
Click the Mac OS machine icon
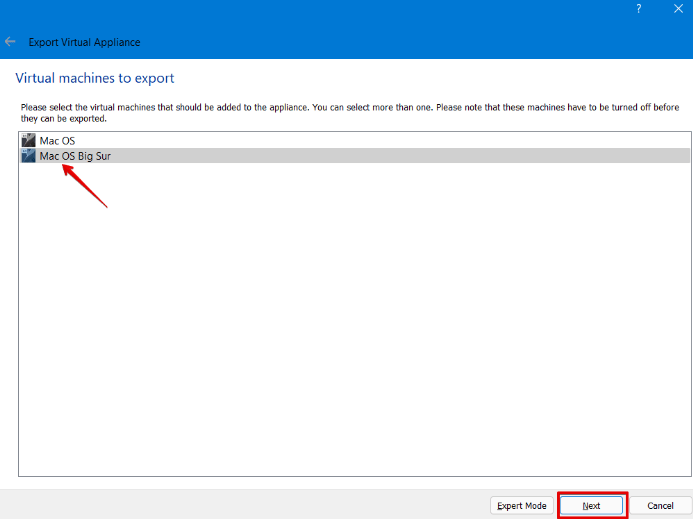coord(28,141)
